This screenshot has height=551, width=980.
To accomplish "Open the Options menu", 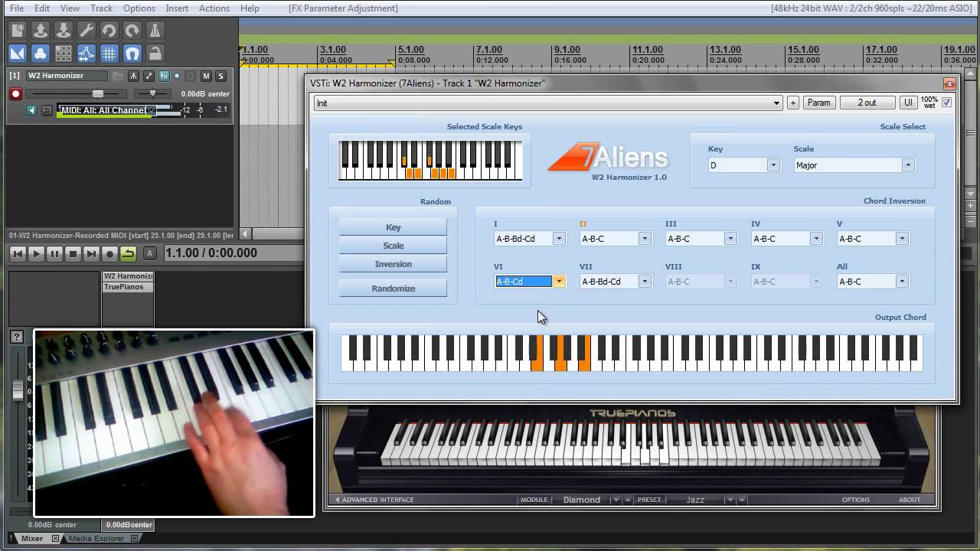I will point(139,8).
